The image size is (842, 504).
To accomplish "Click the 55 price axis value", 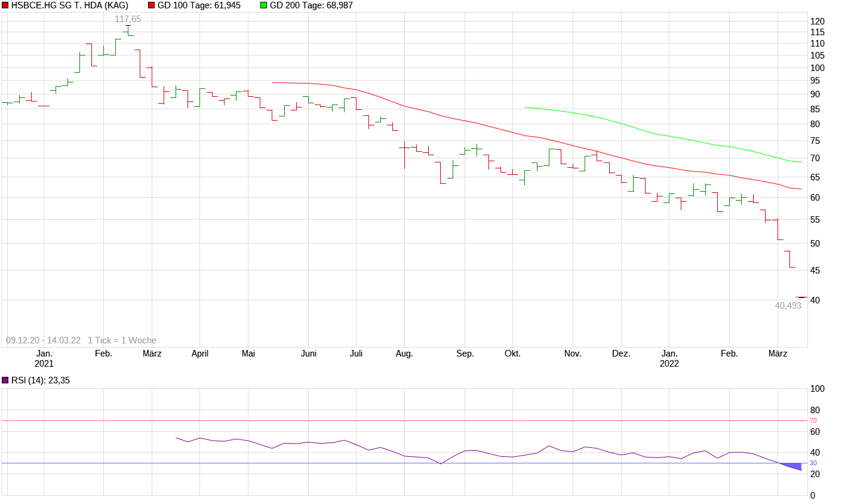I will tap(815, 220).
